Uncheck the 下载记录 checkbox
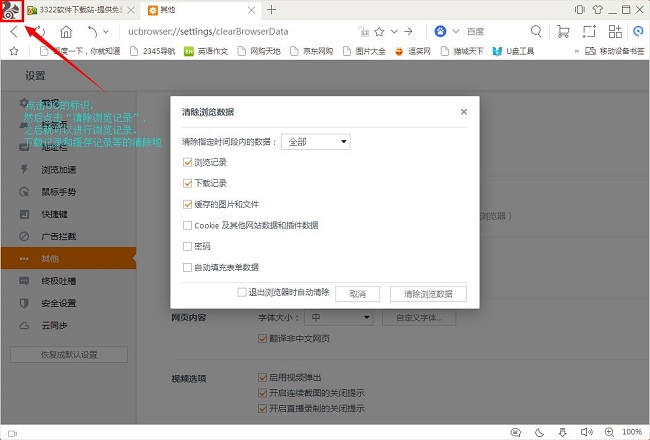The width and height of the screenshot is (650, 440). pos(187,183)
